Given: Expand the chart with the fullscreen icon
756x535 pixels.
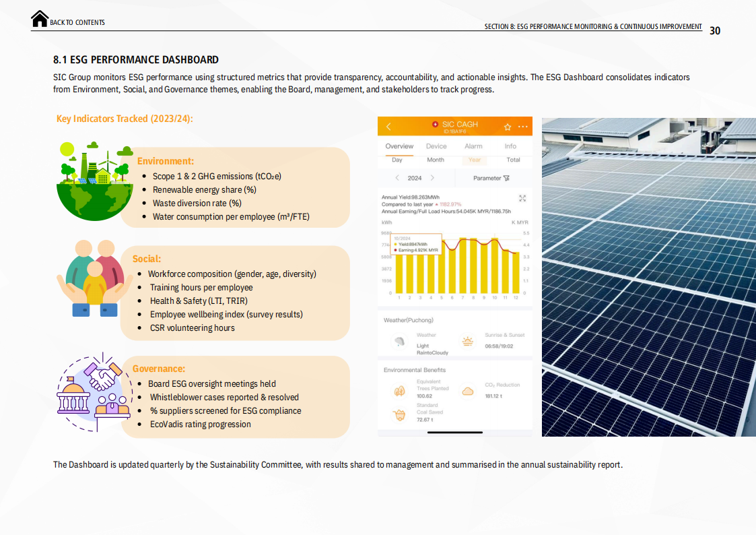Looking at the screenshot, I should 522,198.
